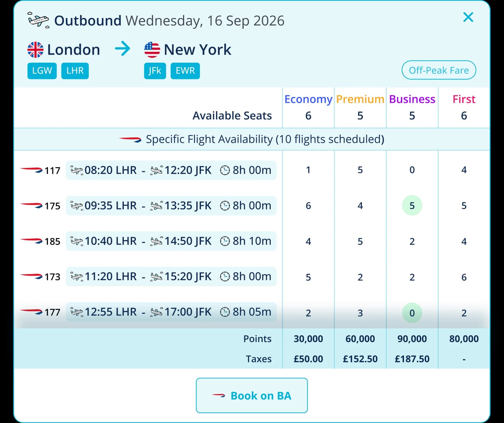The height and width of the screenshot is (423, 504).
Task: Click the clock icon for flight 175 duration
Action: coord(225,206)
